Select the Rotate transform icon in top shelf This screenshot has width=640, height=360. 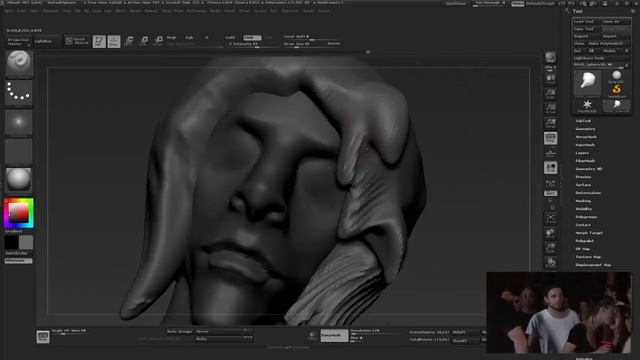(x=158, y=41)
